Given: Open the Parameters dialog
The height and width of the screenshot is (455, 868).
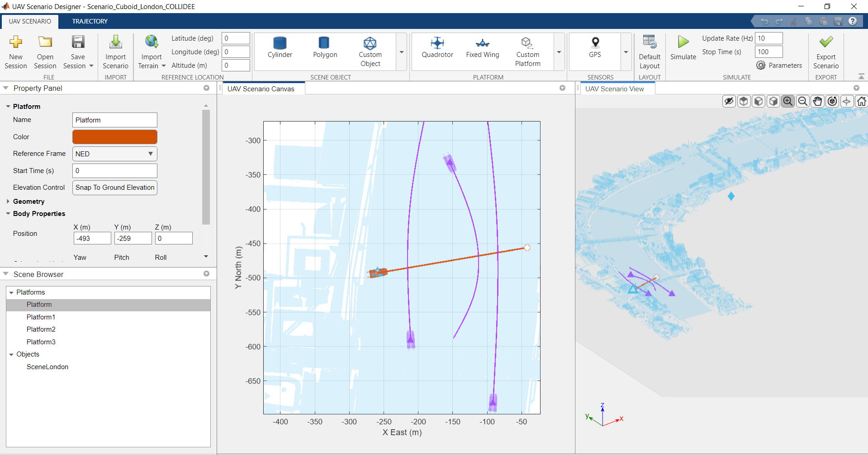Looking at the screenshot, I should 779,65.
